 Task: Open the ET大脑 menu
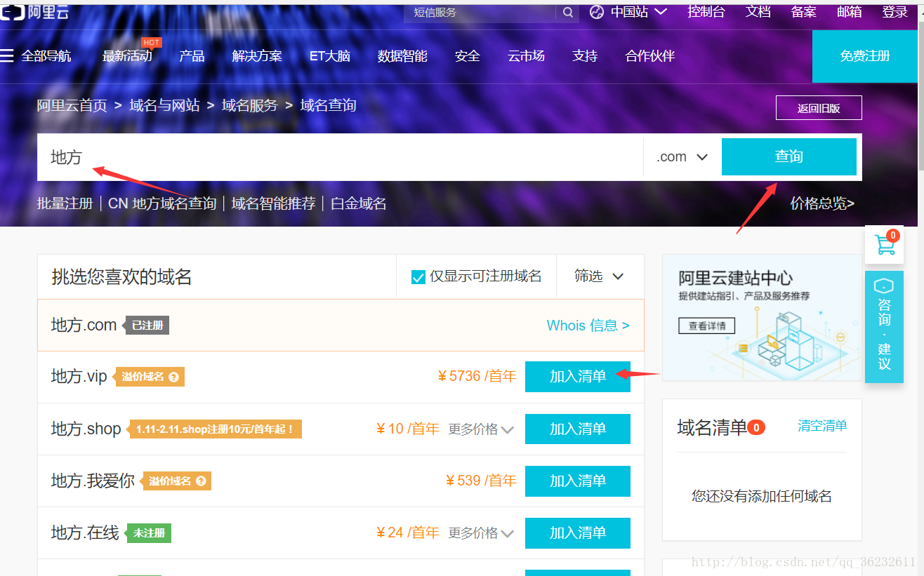pyautogui.click(x=330, y=56)
